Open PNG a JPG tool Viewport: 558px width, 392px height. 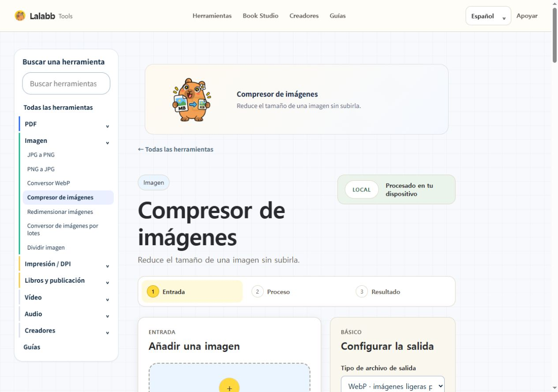point(41,169)
